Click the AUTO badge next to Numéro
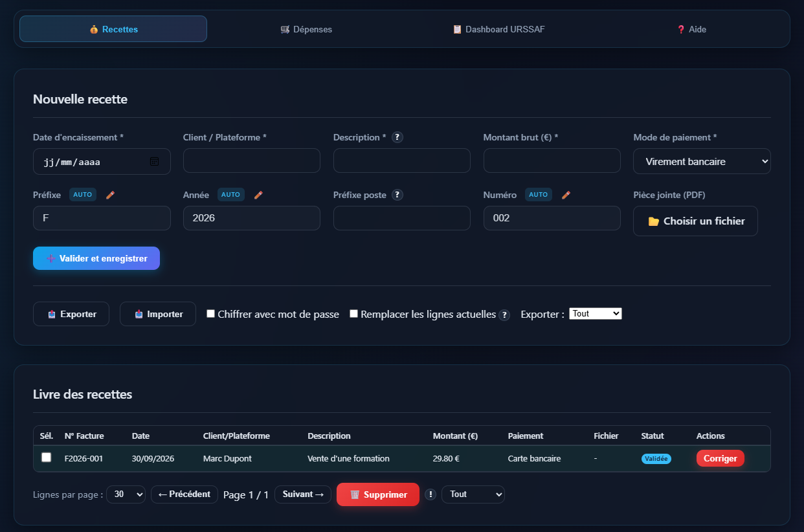The width and height of the screenshot is (804, 532). click(x=539, y=195)
